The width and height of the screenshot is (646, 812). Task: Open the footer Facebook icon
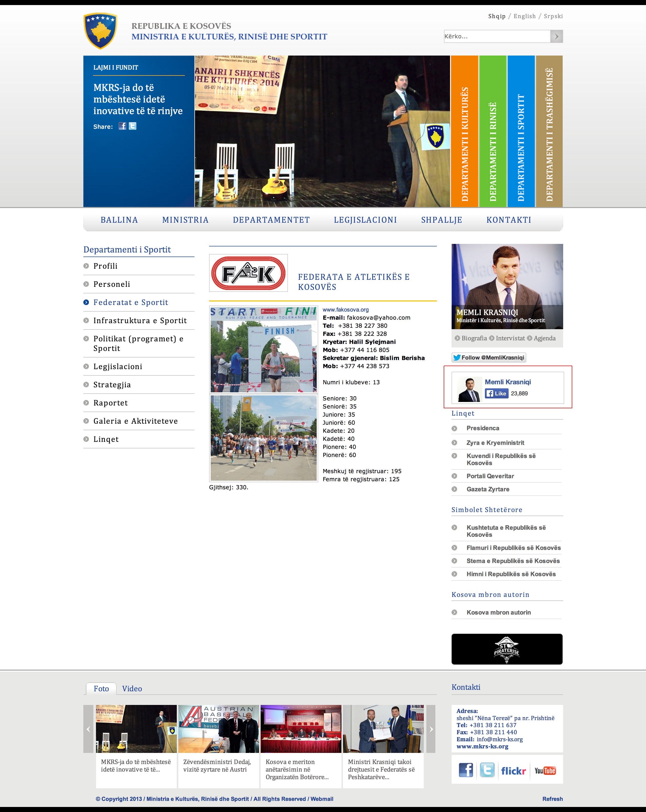[x=466, y=770]
